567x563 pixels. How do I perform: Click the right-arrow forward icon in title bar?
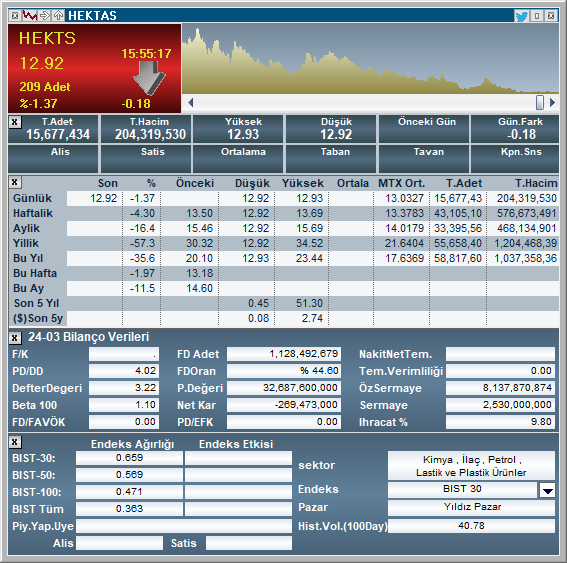44,16
